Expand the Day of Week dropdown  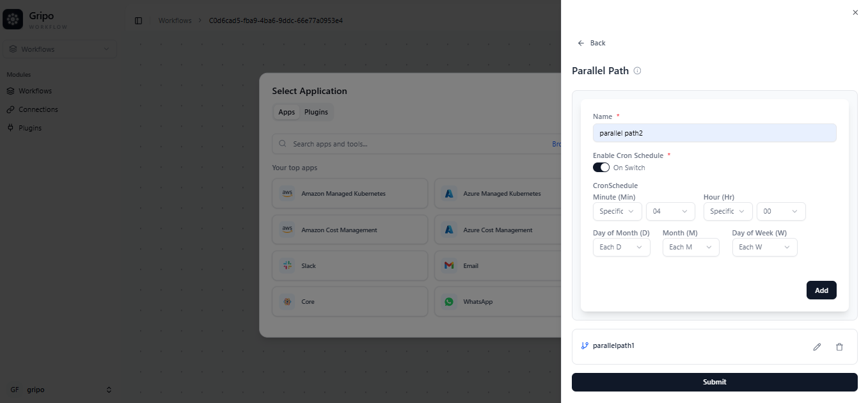pyautogui.click(x=764, y=247)
